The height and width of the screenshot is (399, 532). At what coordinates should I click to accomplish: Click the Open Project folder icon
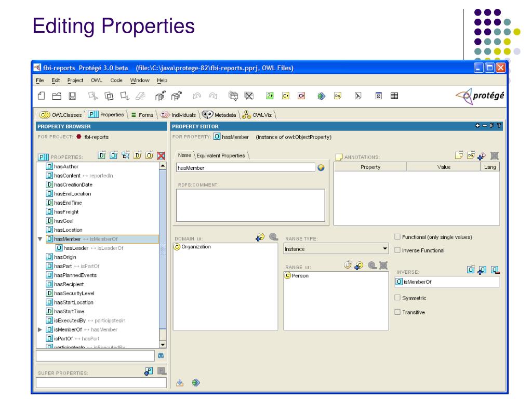point(57,96)
